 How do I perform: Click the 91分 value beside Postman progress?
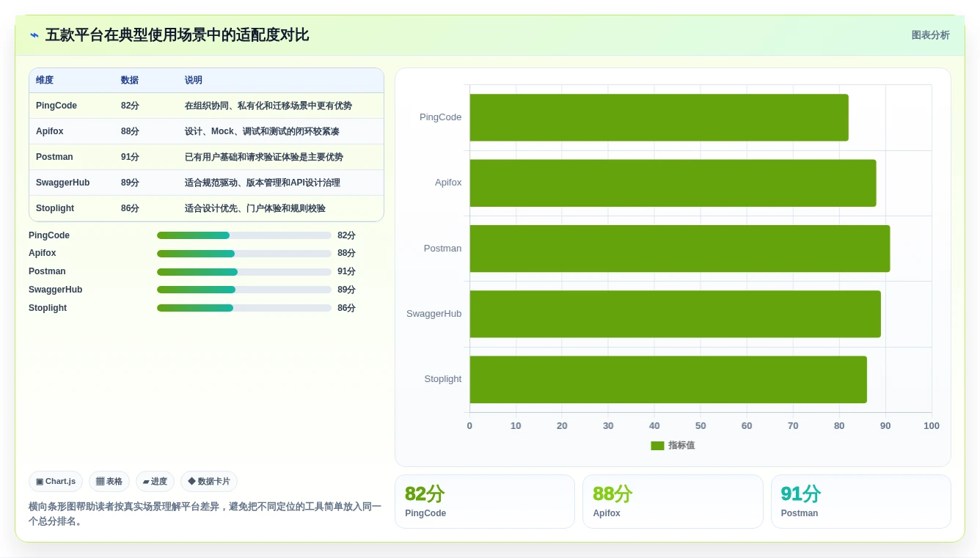pyautogui.click(x=346, y=271)
